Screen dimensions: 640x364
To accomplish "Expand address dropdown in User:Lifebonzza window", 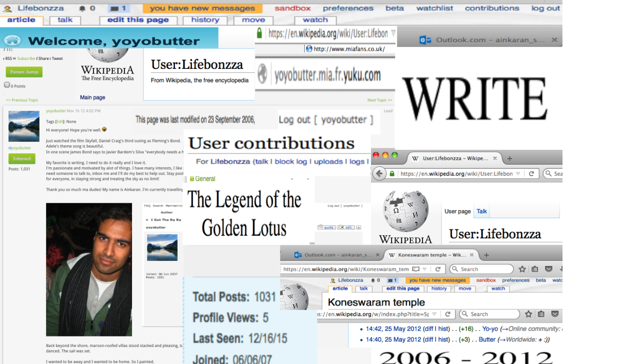I will tap(518, 174).
